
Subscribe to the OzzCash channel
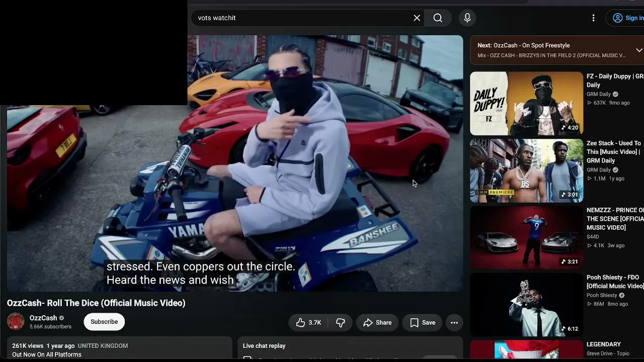pyautogui.click(x=104, y=322)
